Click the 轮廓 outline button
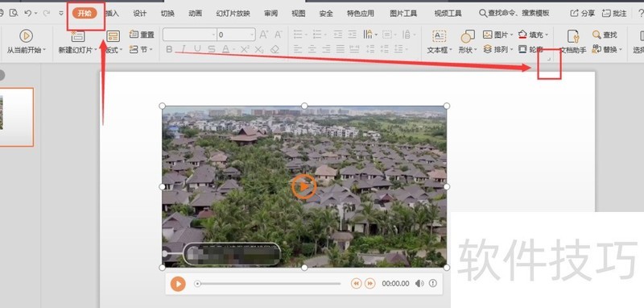Image resolution: width=644 pixels, height=308 pixels. pyautogui.click(x=530, y=49)
